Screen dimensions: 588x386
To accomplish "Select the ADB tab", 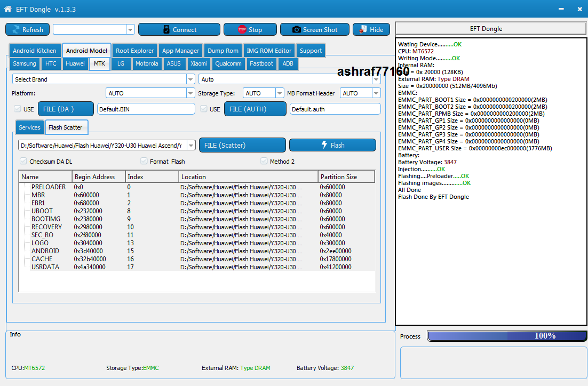I will click(x=288, y=63).
